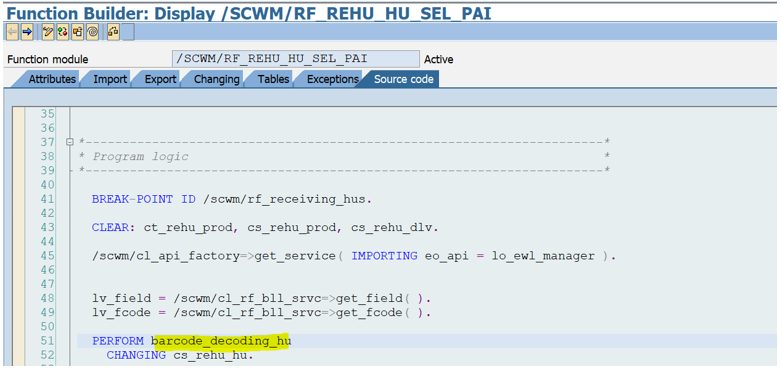The width and height of the screenshot is (781, 372).
Task: Click the highlighted barcode_decoding_hu form name
Action: pyautogui.click(x=222, y=341)
